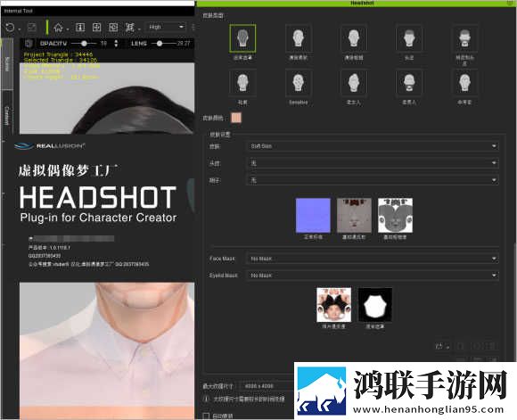Expand the Face Mask dropdown
This screenshot has height=420, width=517.
373,259
